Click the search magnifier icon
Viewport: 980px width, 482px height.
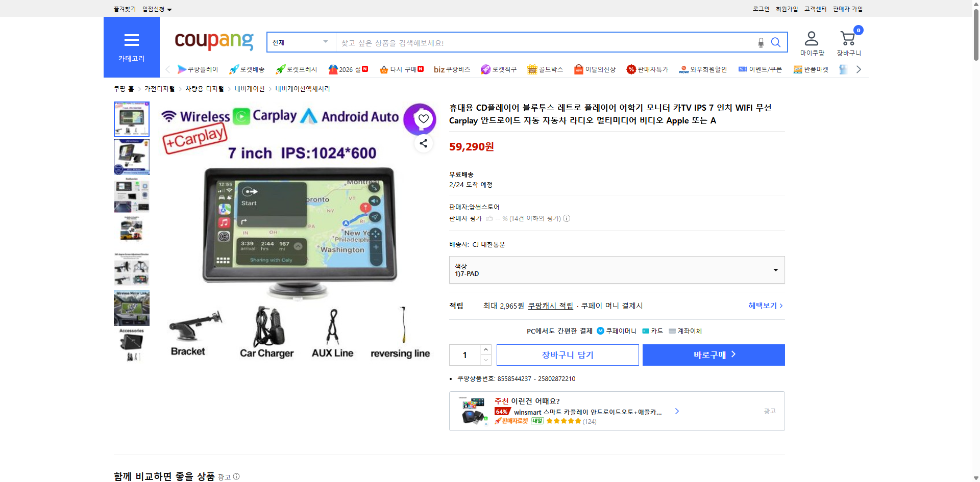[x=775, y=42]
